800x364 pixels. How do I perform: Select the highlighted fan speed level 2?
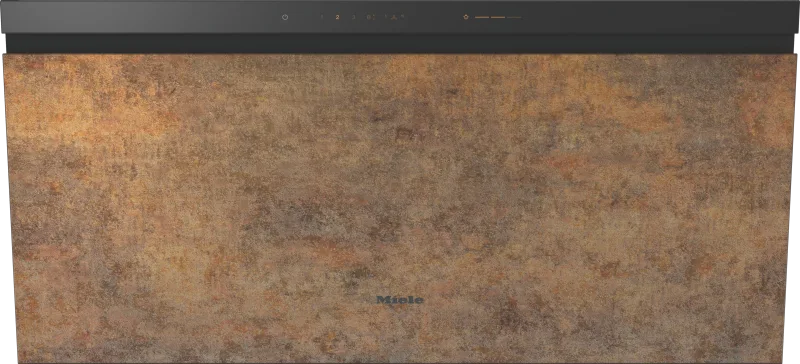click(x=337, y=17)
